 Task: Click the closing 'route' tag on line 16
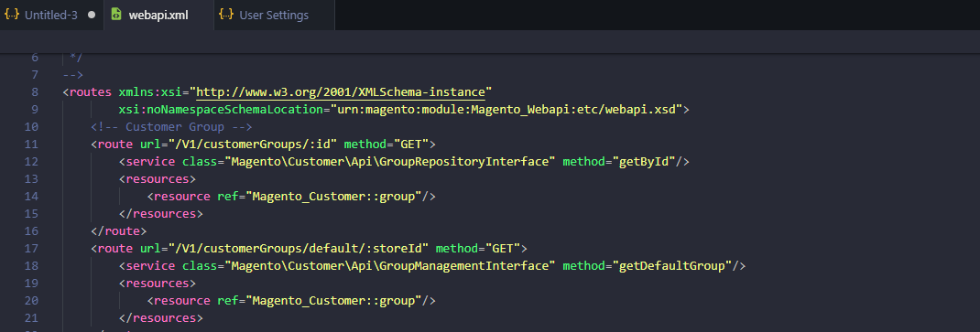[119, 230]
